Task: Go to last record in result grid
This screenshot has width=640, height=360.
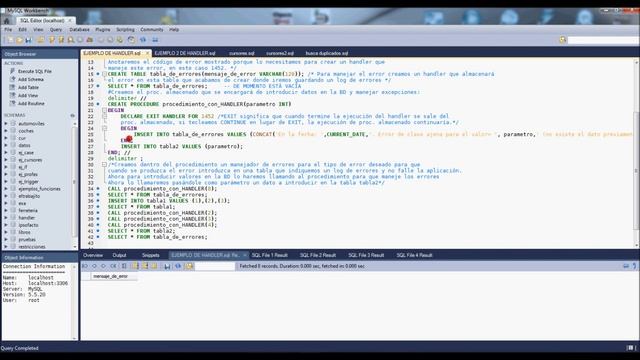Action: pyautogui.click(x=113, y=266)
